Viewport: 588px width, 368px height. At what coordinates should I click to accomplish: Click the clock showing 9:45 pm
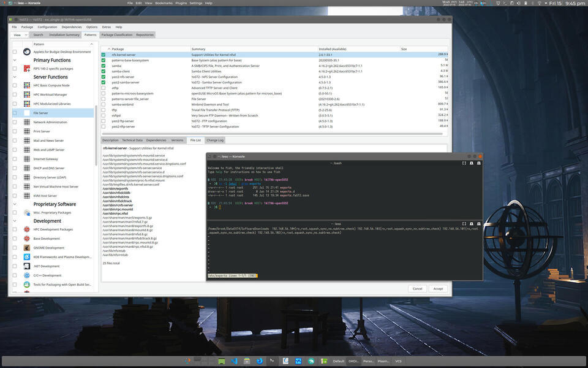pyautogui.click(x=575, y=3)
